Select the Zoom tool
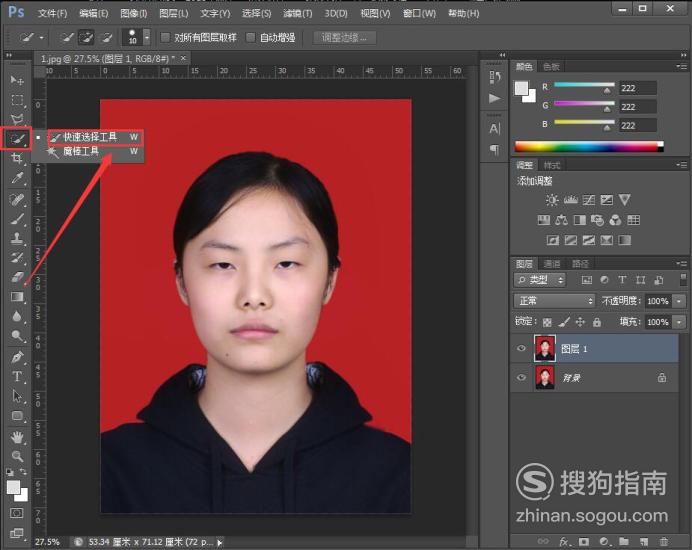 tap(17, 456)
